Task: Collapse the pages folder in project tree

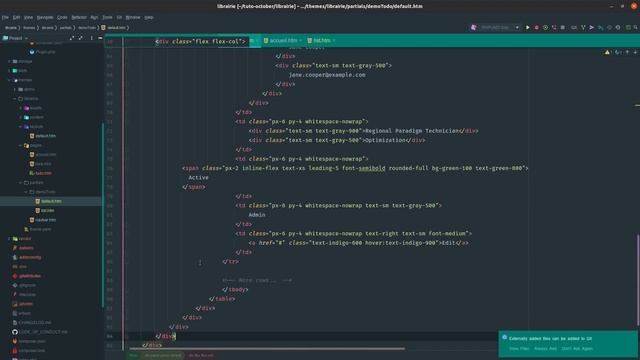Action: click(21, 145)
